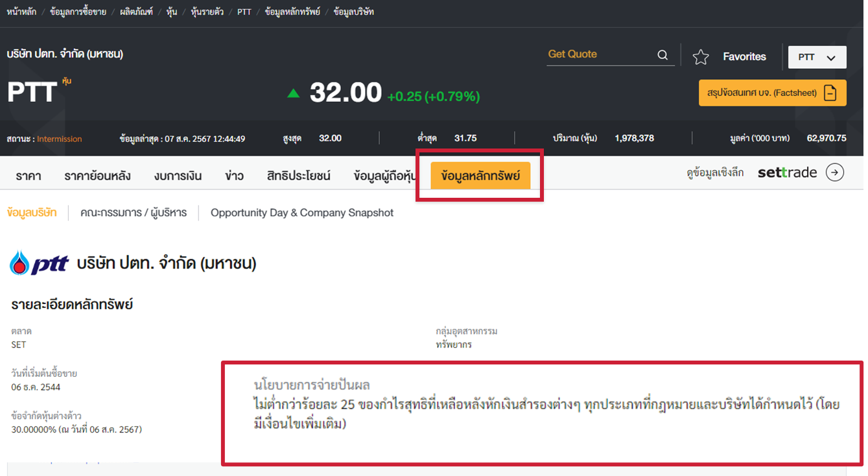Open the งบการเงิน tab
The height and width of the screenshot is (476, 868).
tap(178, 176)
